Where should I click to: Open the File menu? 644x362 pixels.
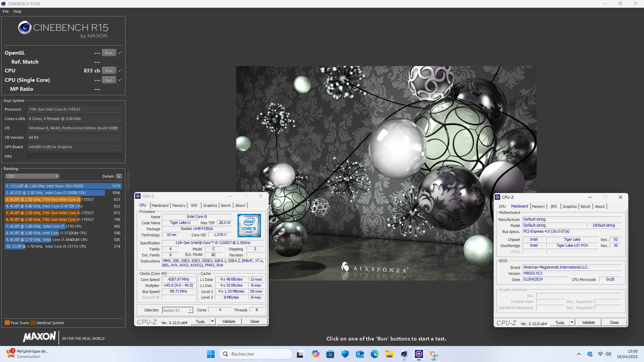pos(6,11)
